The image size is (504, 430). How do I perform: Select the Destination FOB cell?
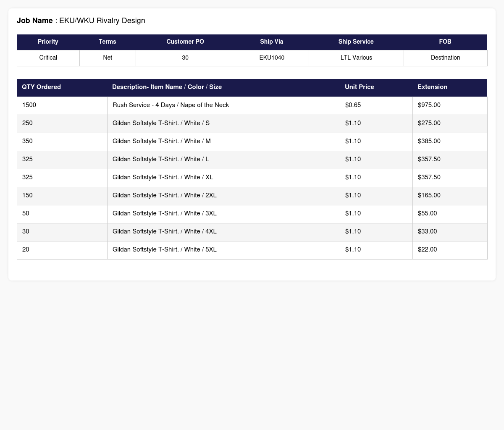click(x=446, y=58)
